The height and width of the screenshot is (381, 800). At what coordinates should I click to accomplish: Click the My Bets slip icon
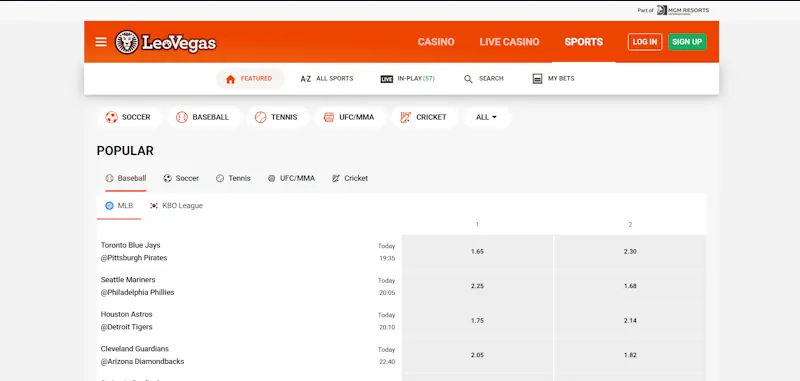tap(537, 79)
